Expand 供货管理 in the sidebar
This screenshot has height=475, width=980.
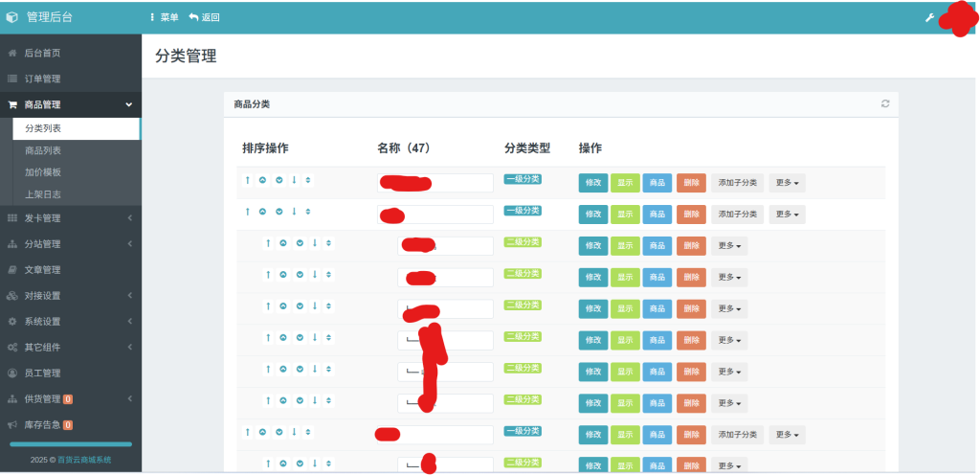tap(71, 398)
